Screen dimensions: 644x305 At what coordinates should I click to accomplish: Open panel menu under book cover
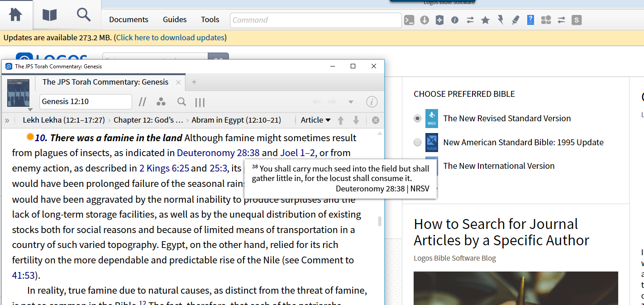pyautogui.click(x=30, y=110)
